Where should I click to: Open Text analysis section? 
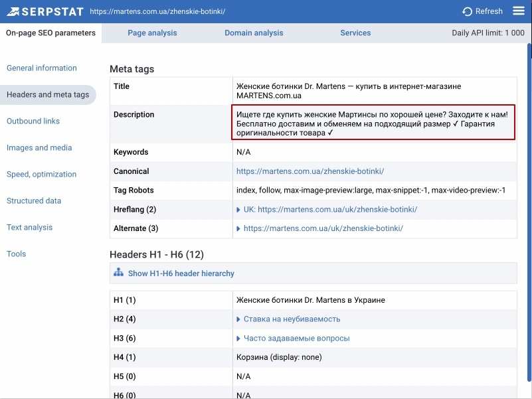(x=29, y=227)
